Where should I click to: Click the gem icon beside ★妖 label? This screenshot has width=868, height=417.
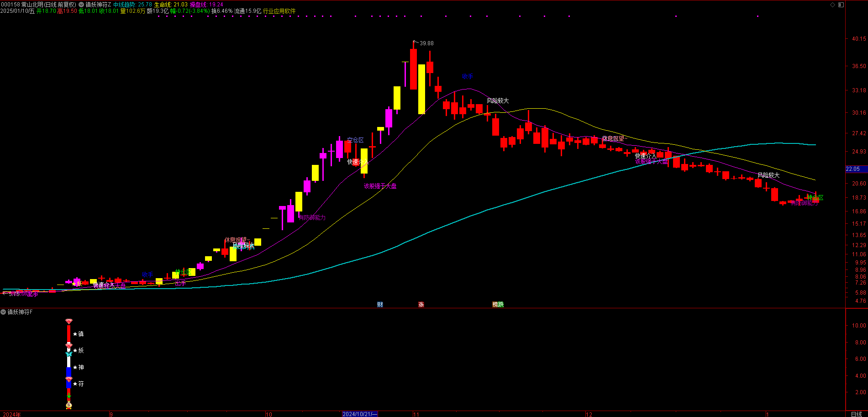(69, 346)
